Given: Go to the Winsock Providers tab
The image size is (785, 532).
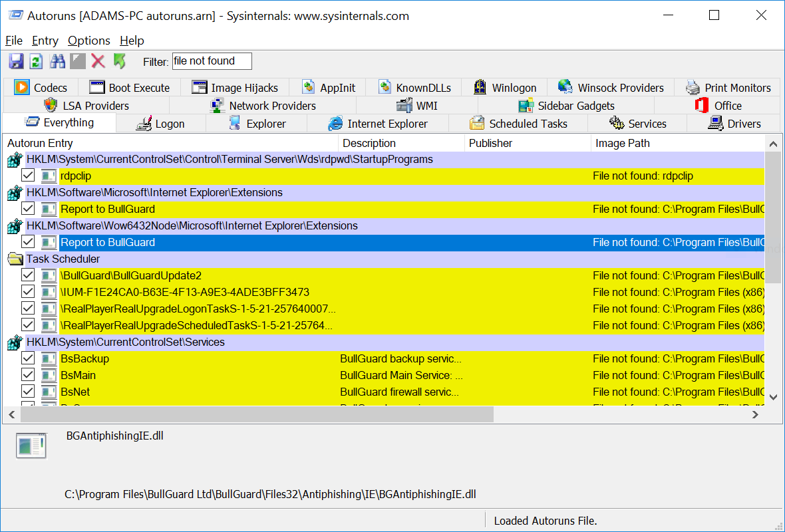Looking at the screenshot, I should click(611, 88).
